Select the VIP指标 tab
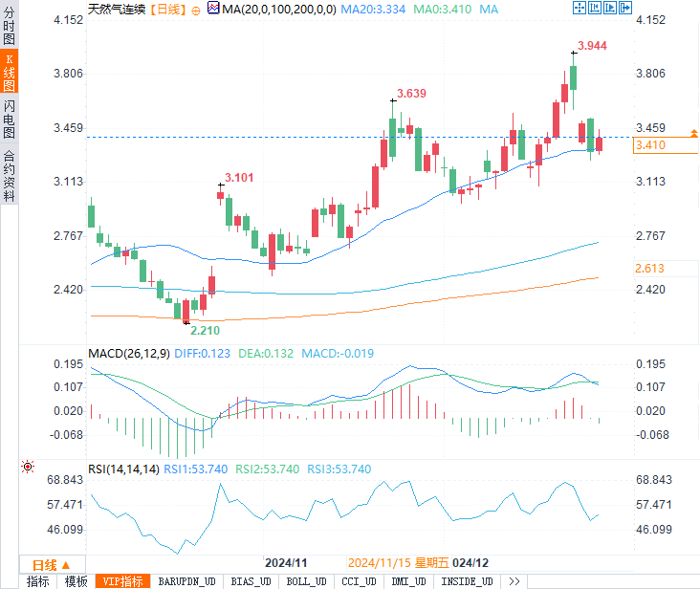The image size is (700, 589). pos(122,581)
